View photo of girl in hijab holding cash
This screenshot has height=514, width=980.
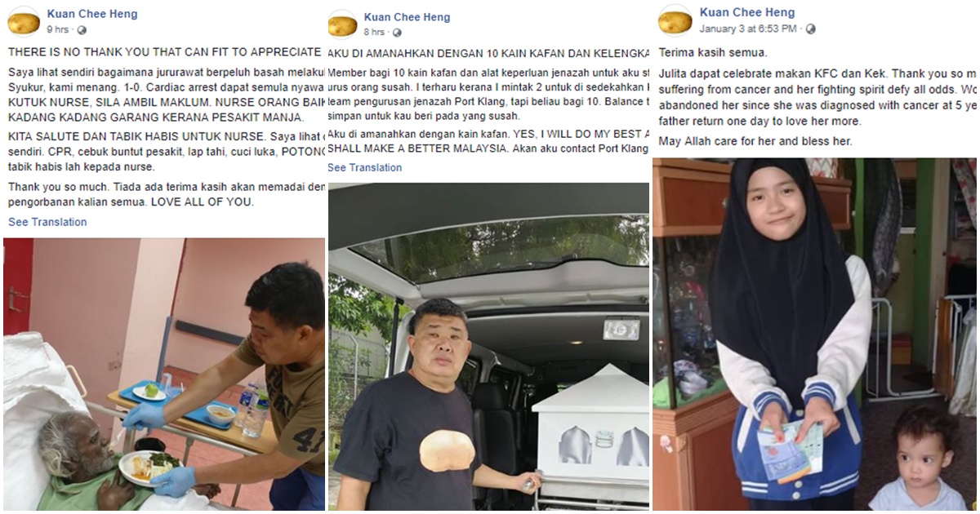[815, 335]
